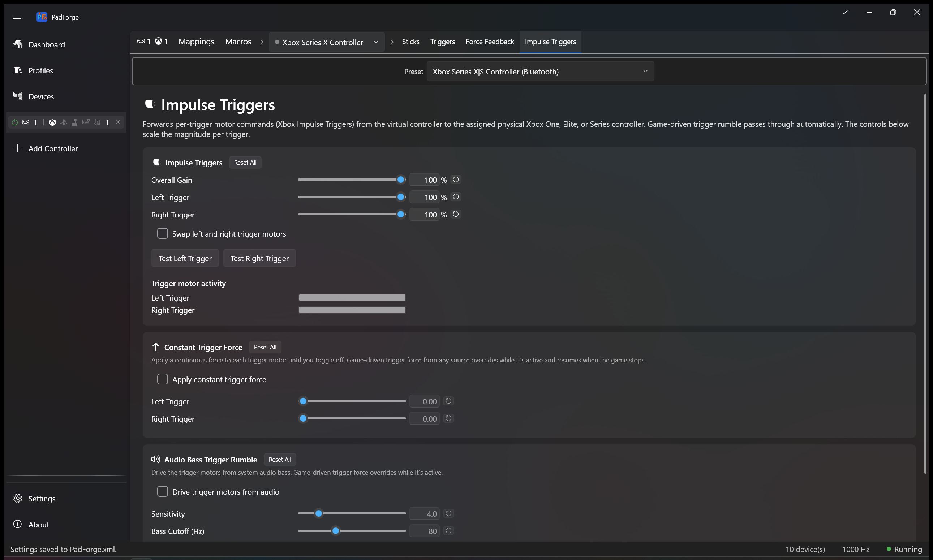Viewport: 933px width, 560px height.
Task: Expand the Xbox Series X Controller dropdown
Action: [x=327, y=42]
